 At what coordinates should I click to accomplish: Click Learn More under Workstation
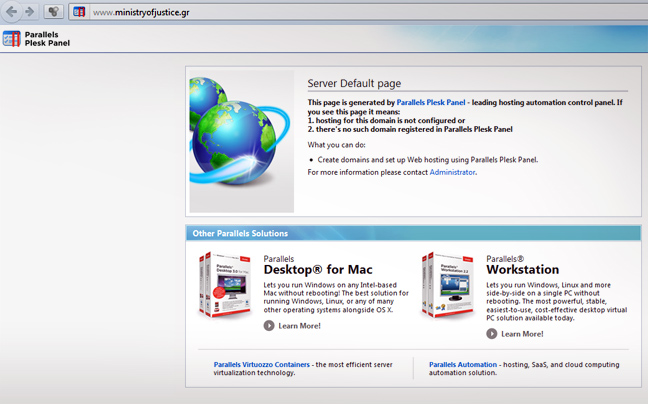coord(522,334)
